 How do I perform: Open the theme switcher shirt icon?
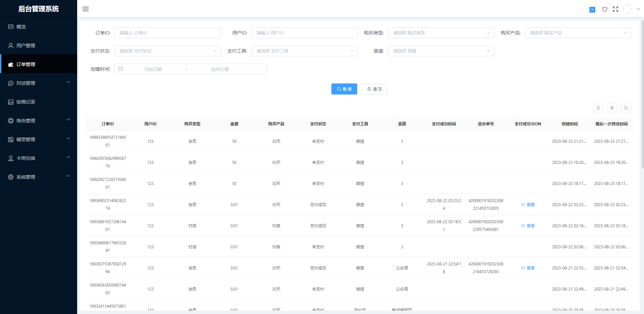pos(604,9)
